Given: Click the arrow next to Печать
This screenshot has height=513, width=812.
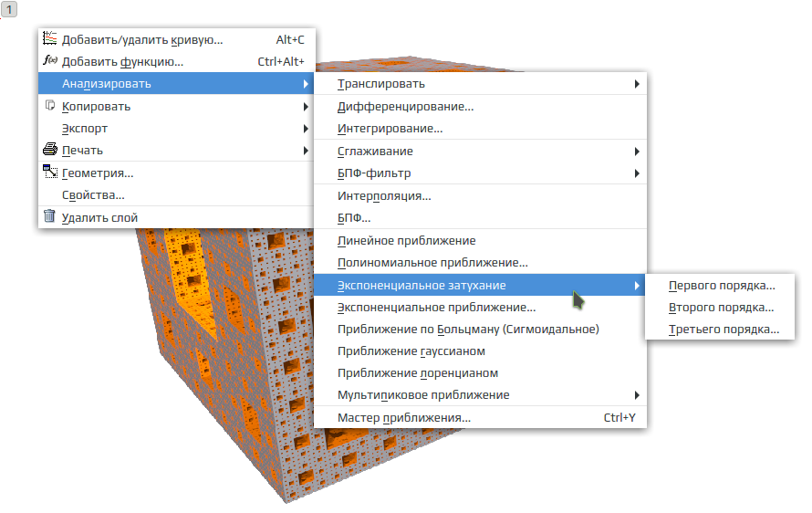Looking at the screenshot, I should tap(306, 151).
